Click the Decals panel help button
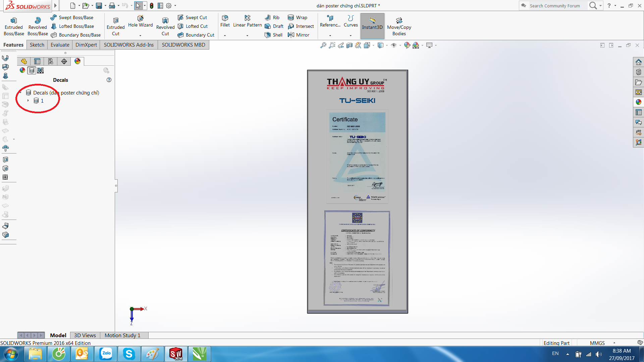 coord(109,80)
